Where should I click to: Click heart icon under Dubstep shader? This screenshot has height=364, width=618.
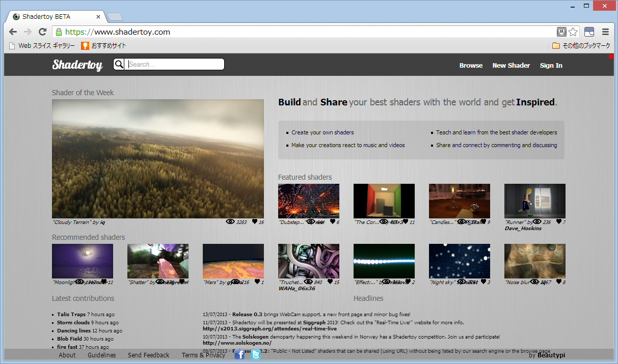tap(332, 222)
